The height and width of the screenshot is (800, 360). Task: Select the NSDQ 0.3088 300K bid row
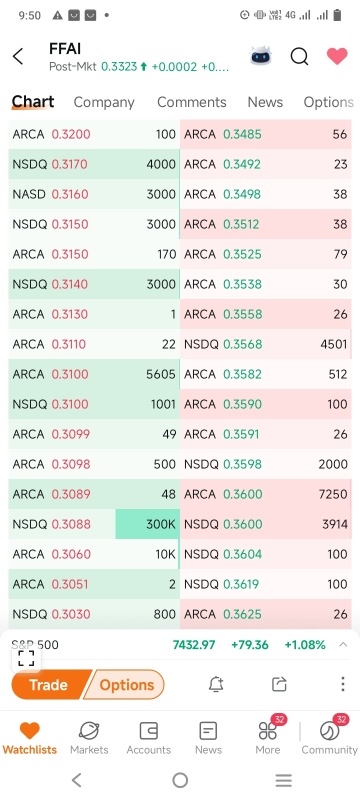(94, 524)
